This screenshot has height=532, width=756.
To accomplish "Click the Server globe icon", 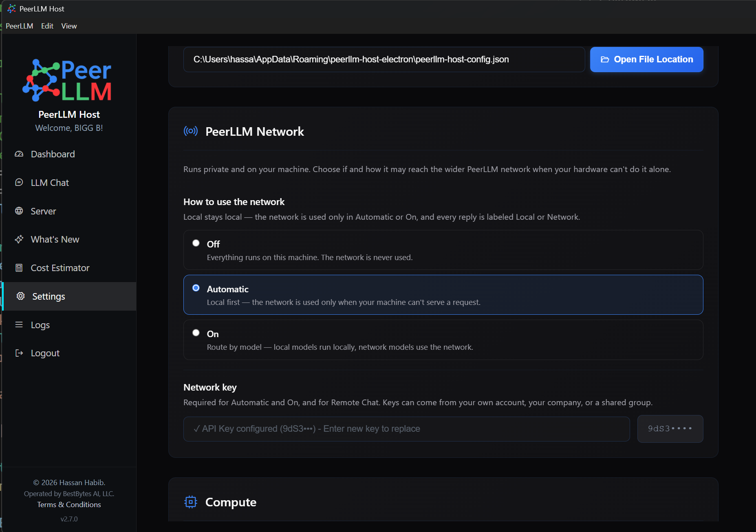I will tap(19, 211).
